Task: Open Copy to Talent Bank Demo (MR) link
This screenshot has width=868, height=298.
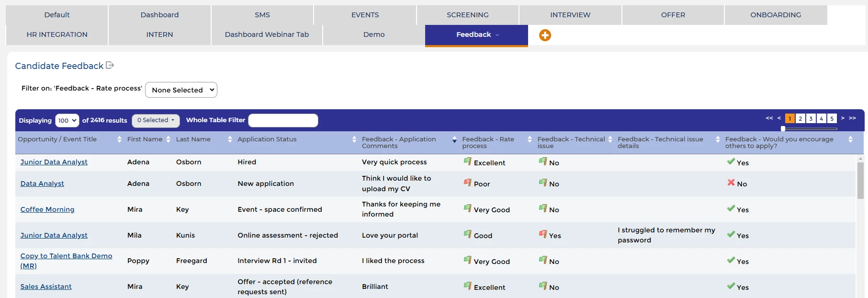Action: pos(66,261)
